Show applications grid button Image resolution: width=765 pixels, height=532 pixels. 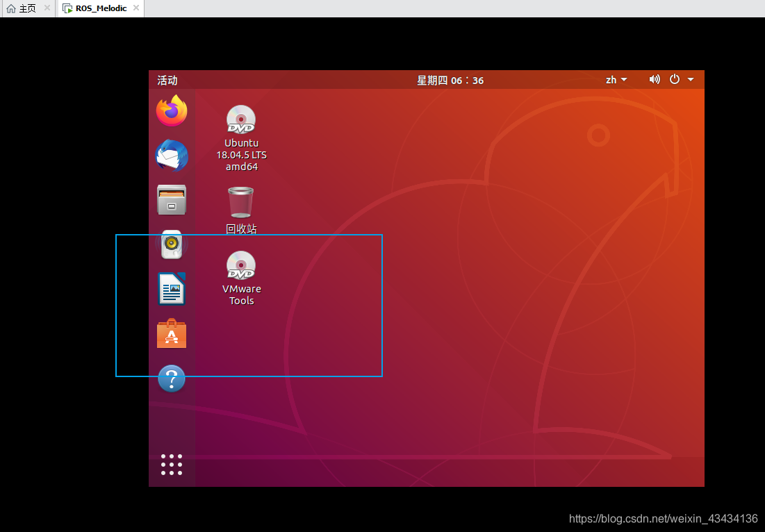(172, 464)
